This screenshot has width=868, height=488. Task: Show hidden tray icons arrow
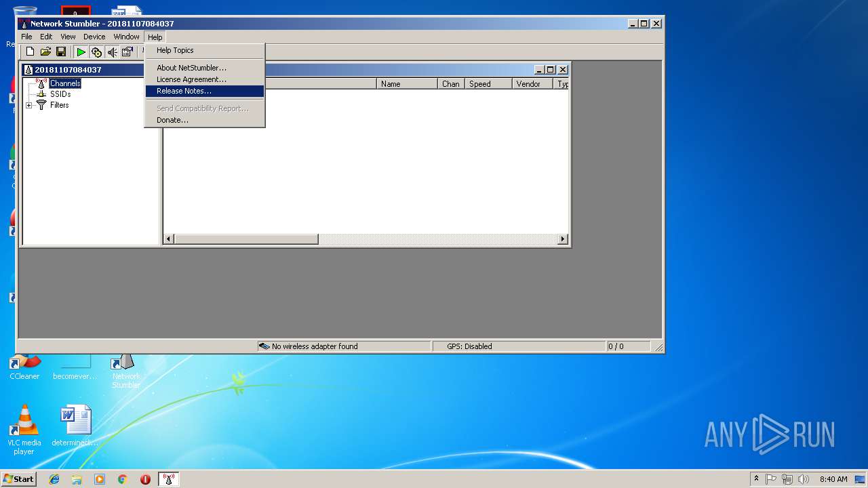pyautogui.click(x=756, y=479)
